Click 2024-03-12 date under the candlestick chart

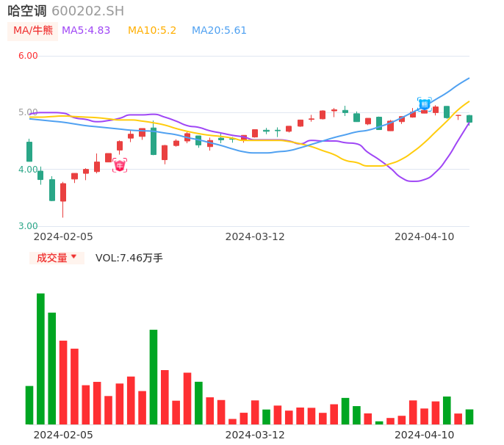254,236
